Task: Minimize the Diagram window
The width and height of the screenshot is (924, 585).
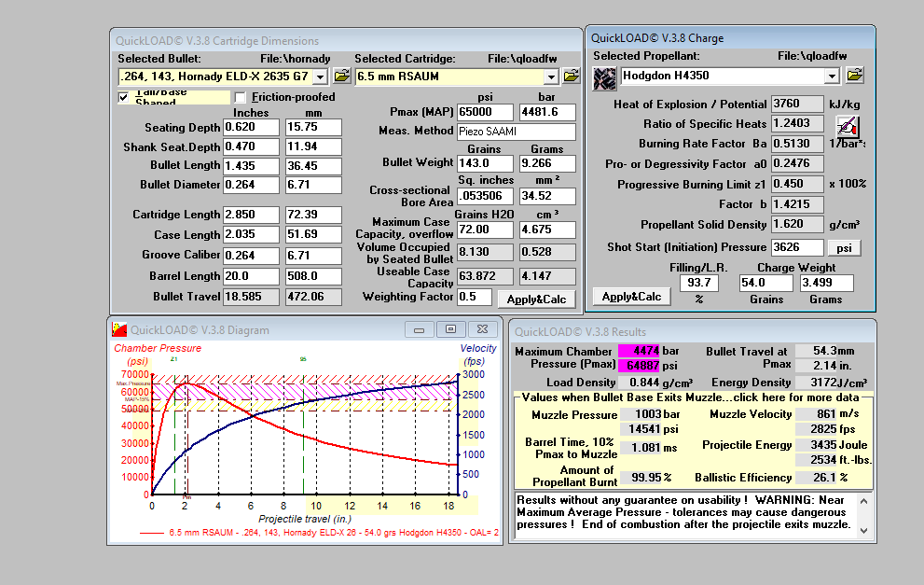Action: (x=420, y=329)
